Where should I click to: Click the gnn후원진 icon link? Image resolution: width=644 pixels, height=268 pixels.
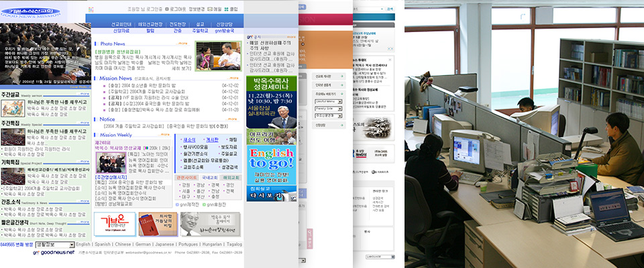pos(215,204)
